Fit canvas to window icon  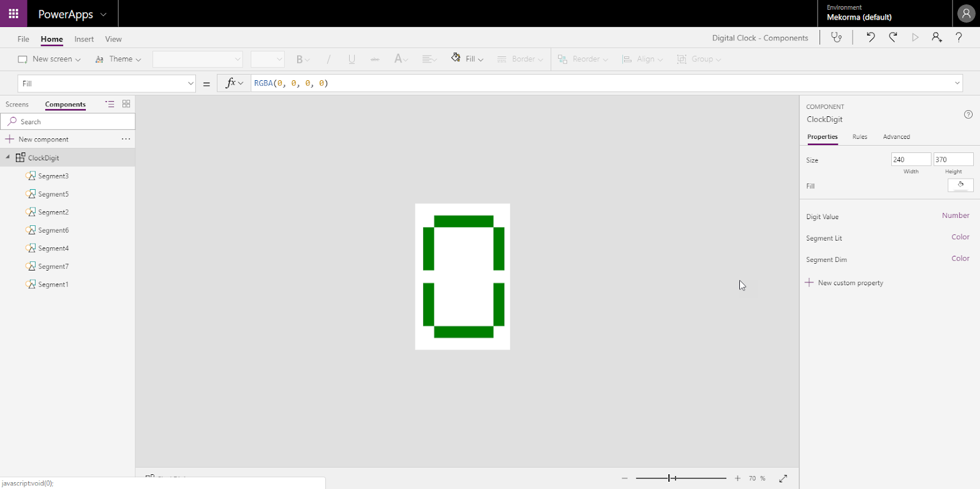click(x=783, y=479)
